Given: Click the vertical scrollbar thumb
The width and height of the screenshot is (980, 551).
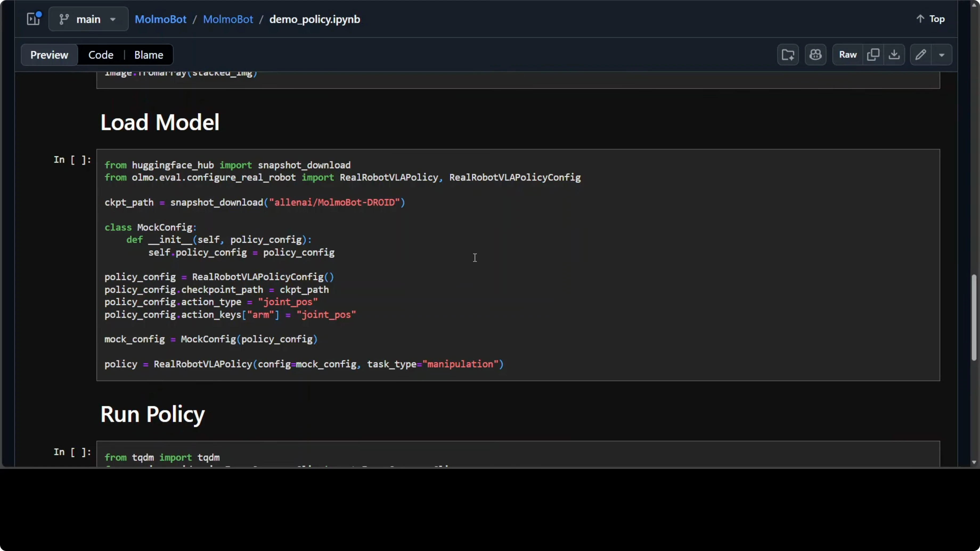Looking at the screenshot, I should [974, 318].
